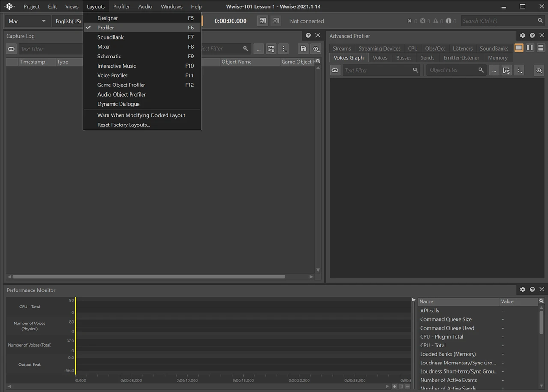Switch to the Streams tab
This screenshot has height=392, width=548.
click(342, 49)
